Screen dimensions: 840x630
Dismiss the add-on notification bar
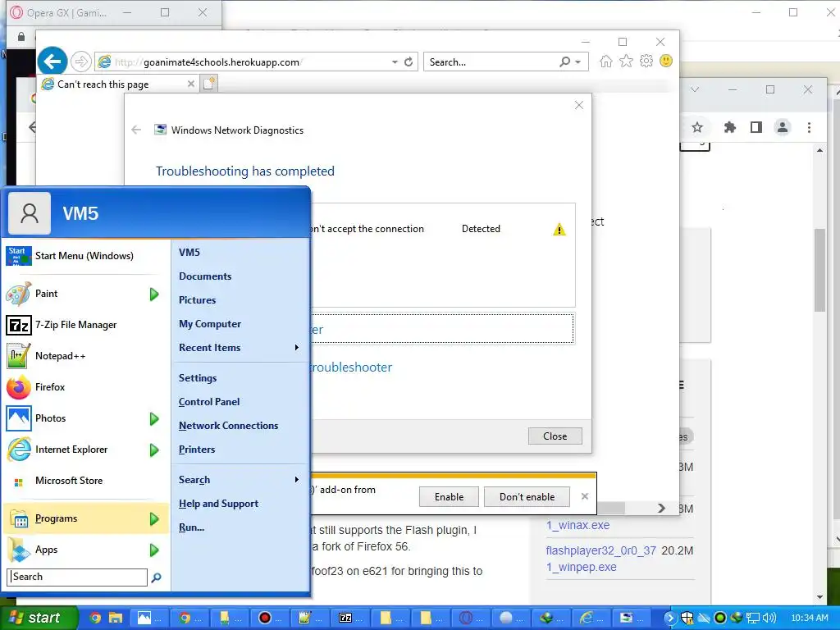pyautogui.click(x=584, y=496)
